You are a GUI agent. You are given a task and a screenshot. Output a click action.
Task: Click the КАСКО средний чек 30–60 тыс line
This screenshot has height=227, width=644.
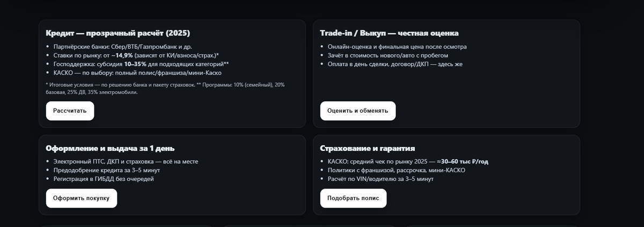click(408, 162)
